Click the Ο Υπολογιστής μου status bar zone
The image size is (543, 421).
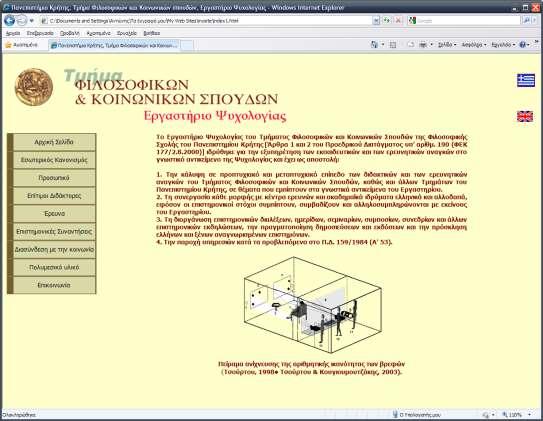[417, 414]
